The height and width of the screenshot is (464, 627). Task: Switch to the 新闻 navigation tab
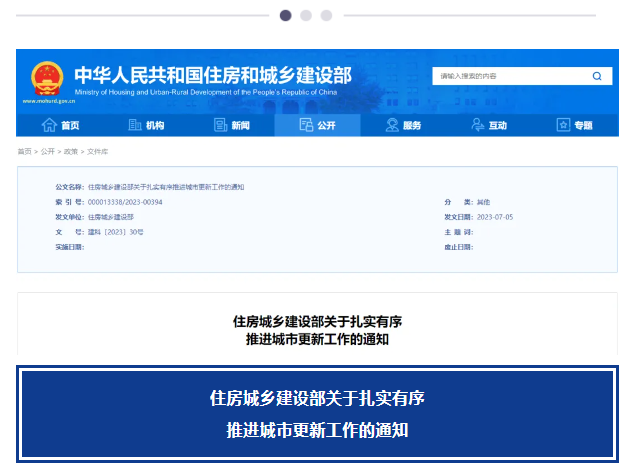pyautogui.click(x=240, y=125)
